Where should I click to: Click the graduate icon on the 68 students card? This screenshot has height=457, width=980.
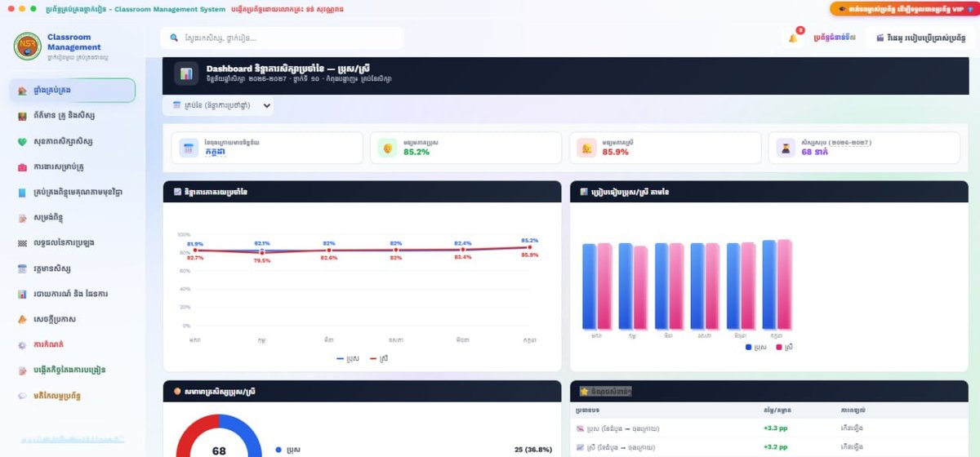786,148
